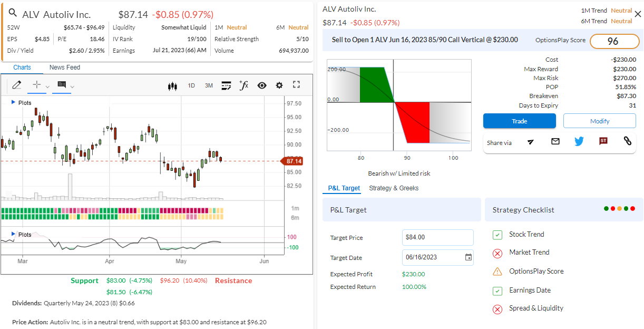Open the crosshair tool dropdown arrow

[47, 86]
